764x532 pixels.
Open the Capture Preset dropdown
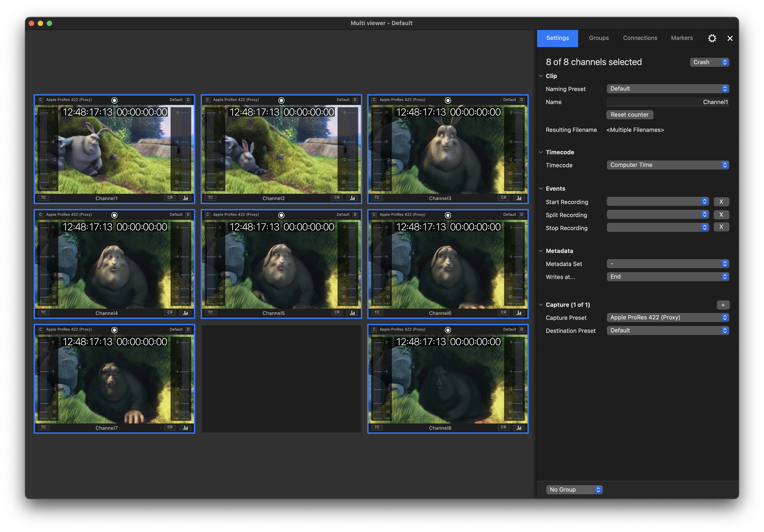pos(668,318)
